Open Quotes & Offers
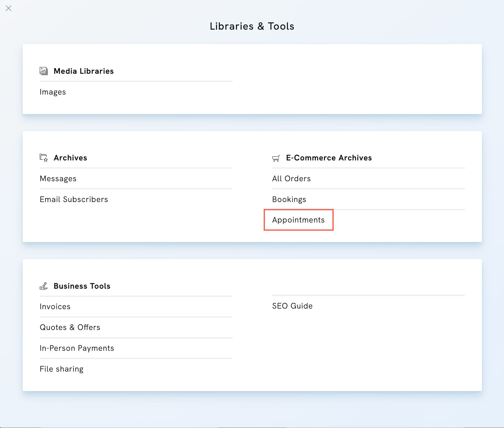Screen dimensions: 504x428 pyautogui.click(x=70, y=327)
